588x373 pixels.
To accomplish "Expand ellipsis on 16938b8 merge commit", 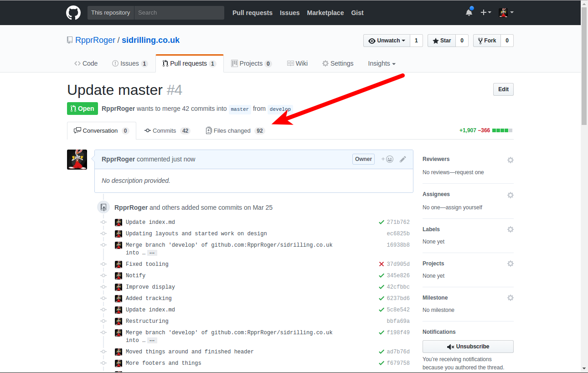I will pyautogui.click(x=152, y=253).
